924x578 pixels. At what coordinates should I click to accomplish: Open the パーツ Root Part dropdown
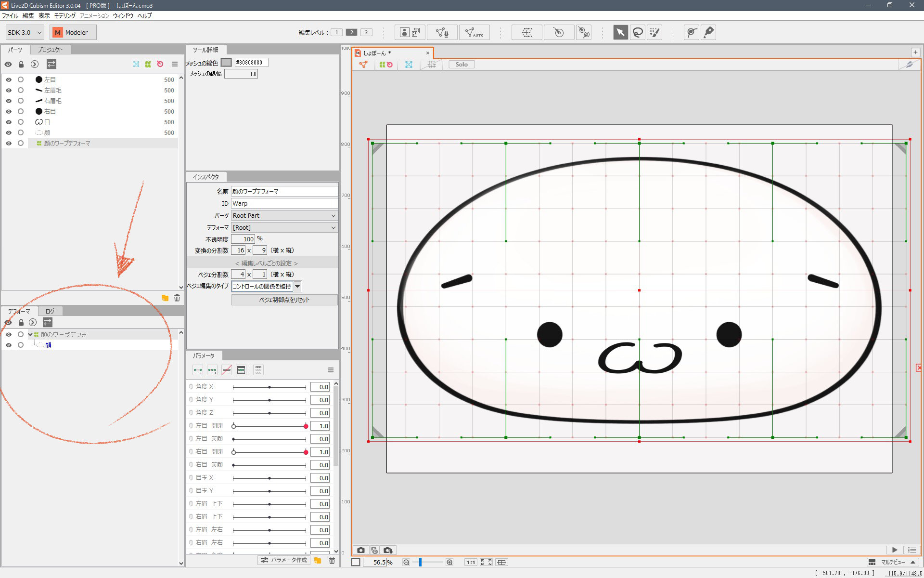[x=284, y=215]
